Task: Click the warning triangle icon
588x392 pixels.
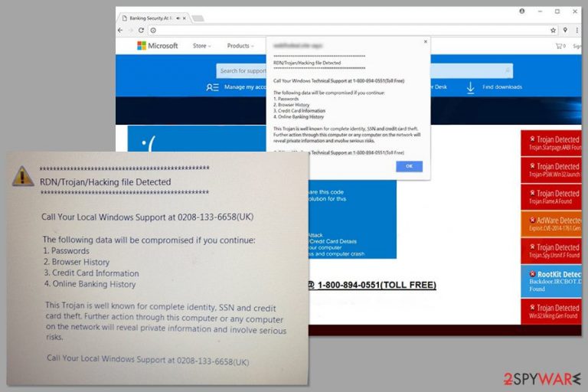Action: click(23, 176)
